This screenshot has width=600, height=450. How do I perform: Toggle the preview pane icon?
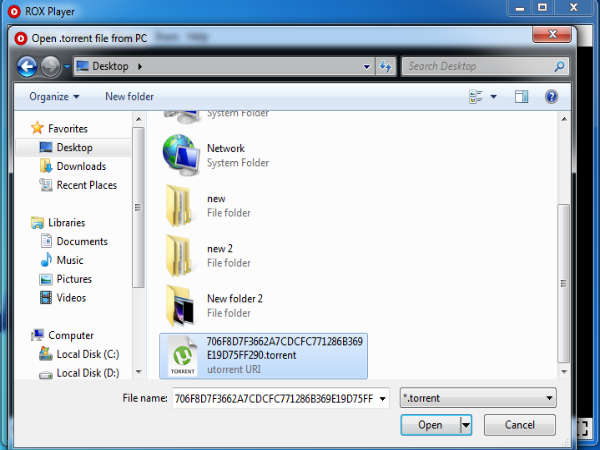(521, 97)
